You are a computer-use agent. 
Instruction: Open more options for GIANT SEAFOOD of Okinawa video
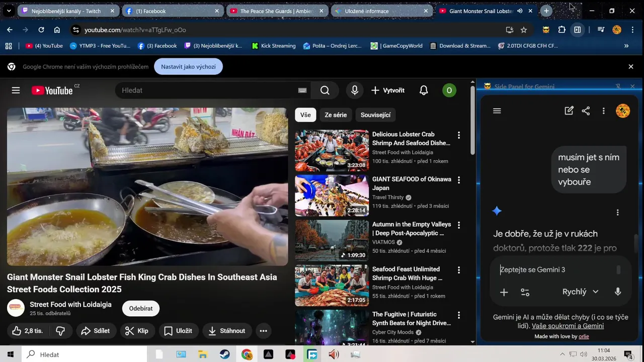pos(458,180)
